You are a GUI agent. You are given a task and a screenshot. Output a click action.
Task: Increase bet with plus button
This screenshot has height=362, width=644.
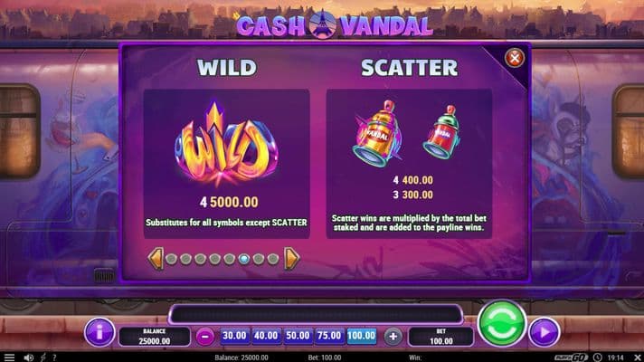(x=393, y=337)
